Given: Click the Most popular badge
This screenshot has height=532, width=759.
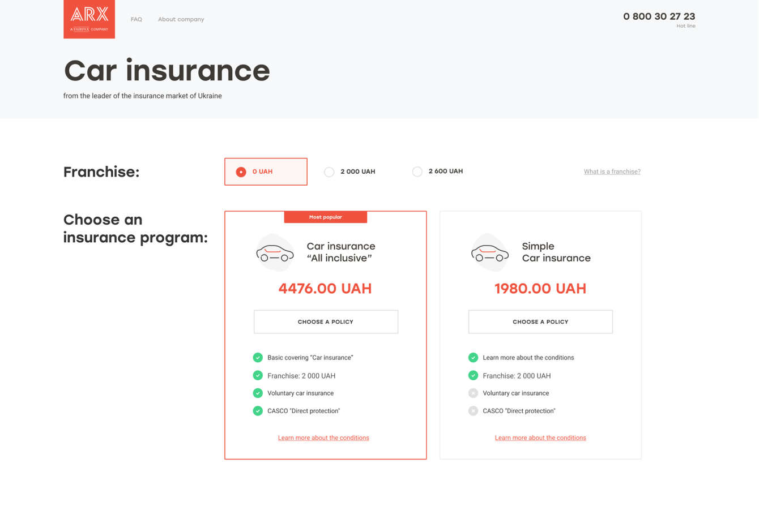Looking at the screenshot, I should [x=325, y=217].
